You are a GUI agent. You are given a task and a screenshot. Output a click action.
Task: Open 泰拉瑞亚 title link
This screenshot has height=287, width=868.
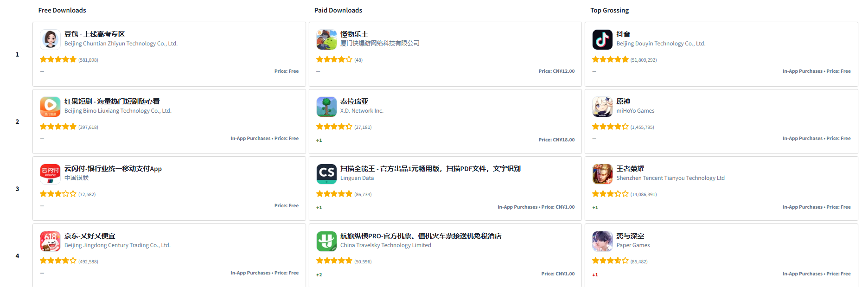coord(354,102)
